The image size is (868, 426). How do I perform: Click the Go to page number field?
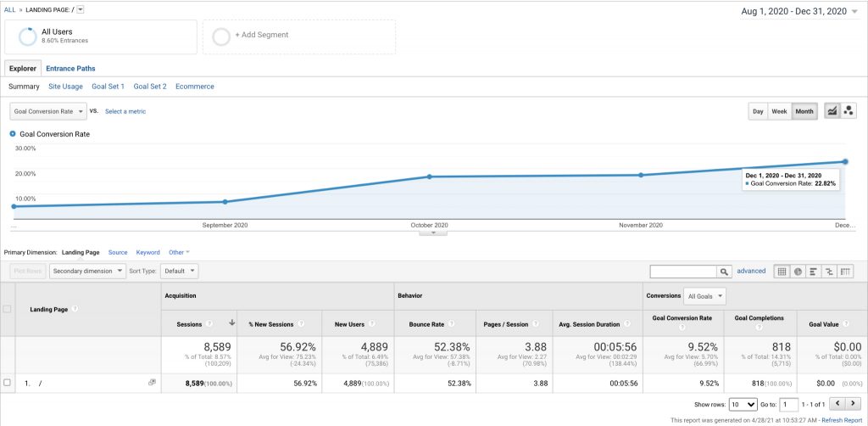pos(789,405)
